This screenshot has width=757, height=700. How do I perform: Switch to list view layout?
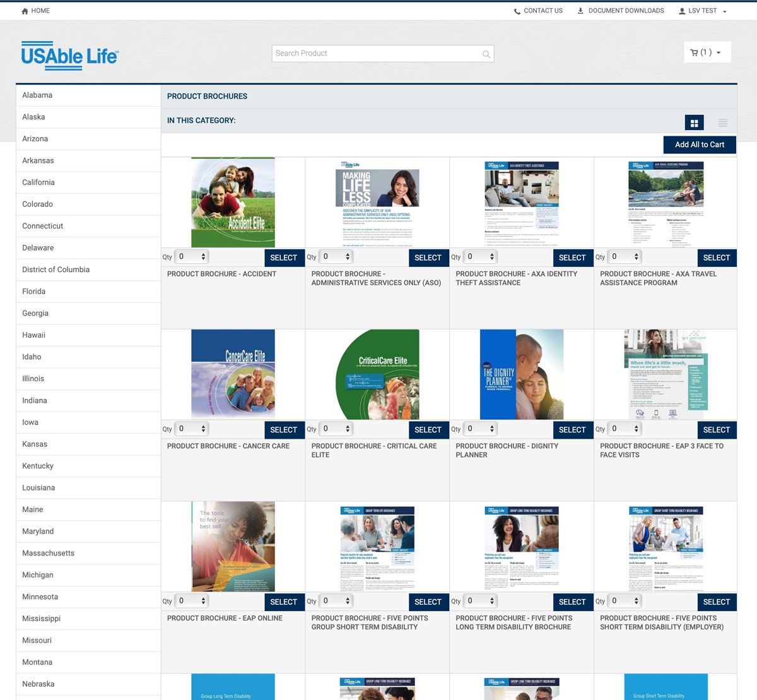[723, 123]
